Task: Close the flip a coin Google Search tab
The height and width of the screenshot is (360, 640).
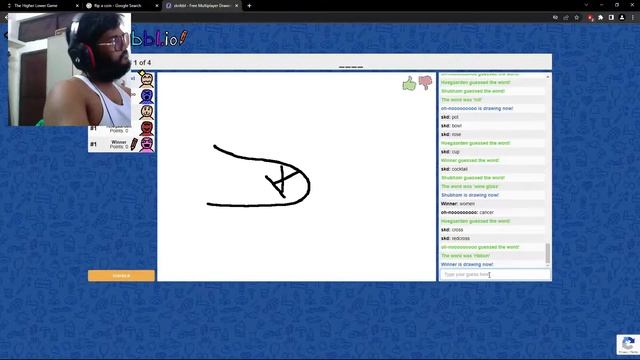Action: point(157,6)
